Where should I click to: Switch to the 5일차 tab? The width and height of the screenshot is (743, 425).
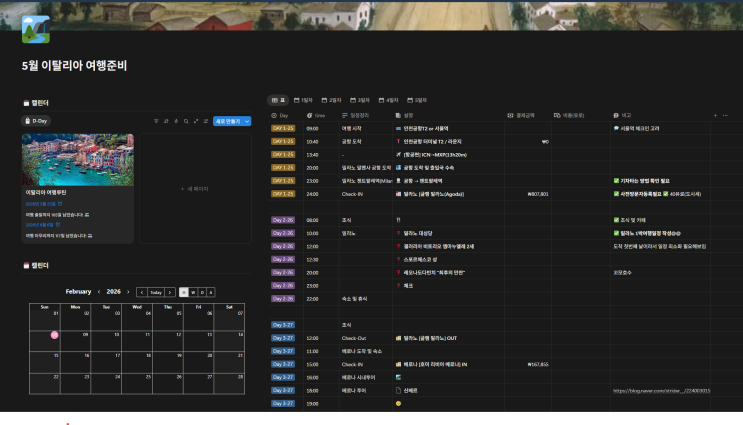(x=417, y=100)
